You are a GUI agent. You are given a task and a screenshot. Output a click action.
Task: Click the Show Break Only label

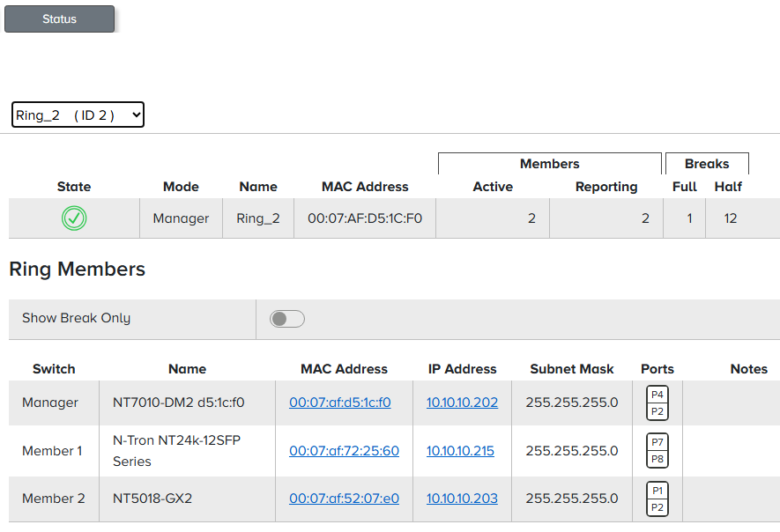(x=76, y=318)
